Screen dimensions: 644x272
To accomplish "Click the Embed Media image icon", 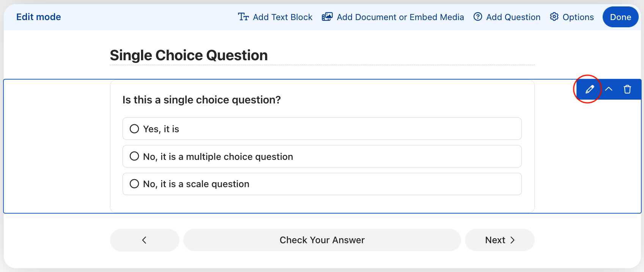I will pyautogui.click(x=327, y=17).
